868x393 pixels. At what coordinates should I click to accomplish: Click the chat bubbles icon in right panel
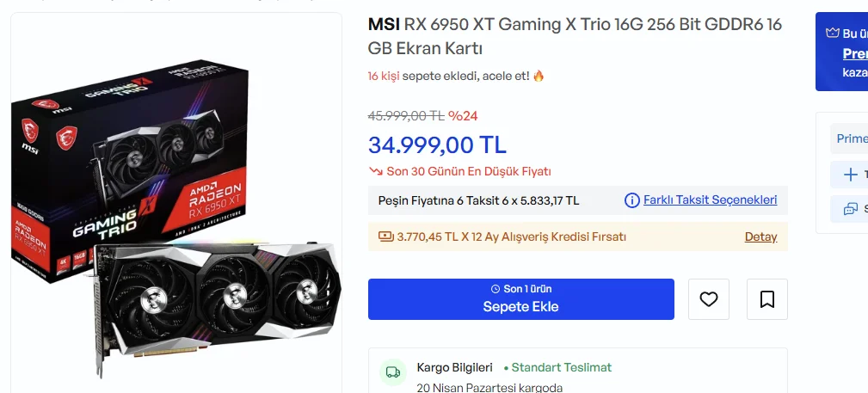coord(851,208)
